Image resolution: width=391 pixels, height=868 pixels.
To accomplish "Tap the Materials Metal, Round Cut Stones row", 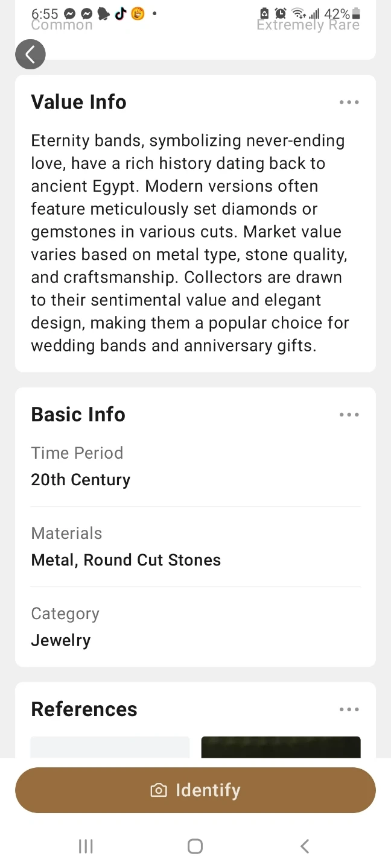I will coord(195,547).
